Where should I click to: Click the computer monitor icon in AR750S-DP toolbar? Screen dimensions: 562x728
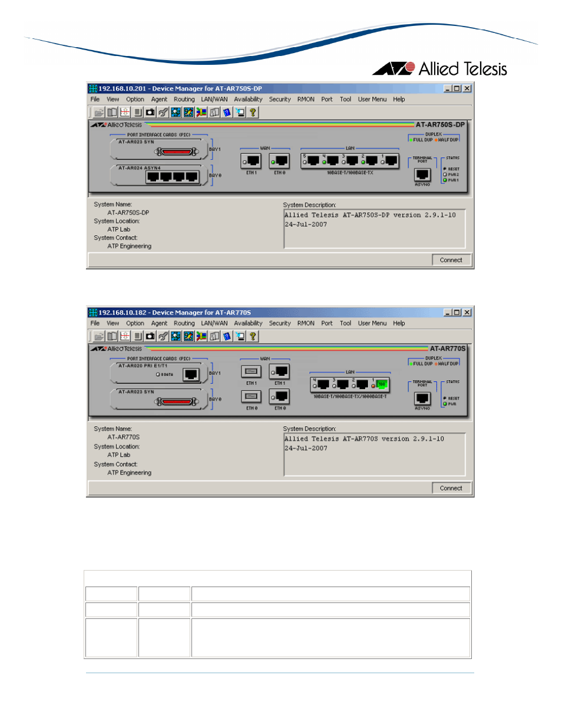coord(240,112)
